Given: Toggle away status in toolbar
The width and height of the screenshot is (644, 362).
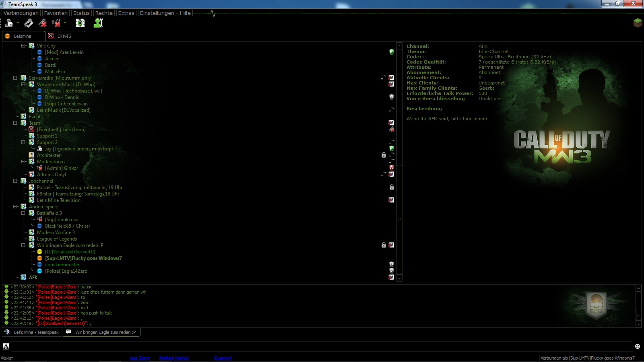Looking at the screenshot, I should pos(9,23).
